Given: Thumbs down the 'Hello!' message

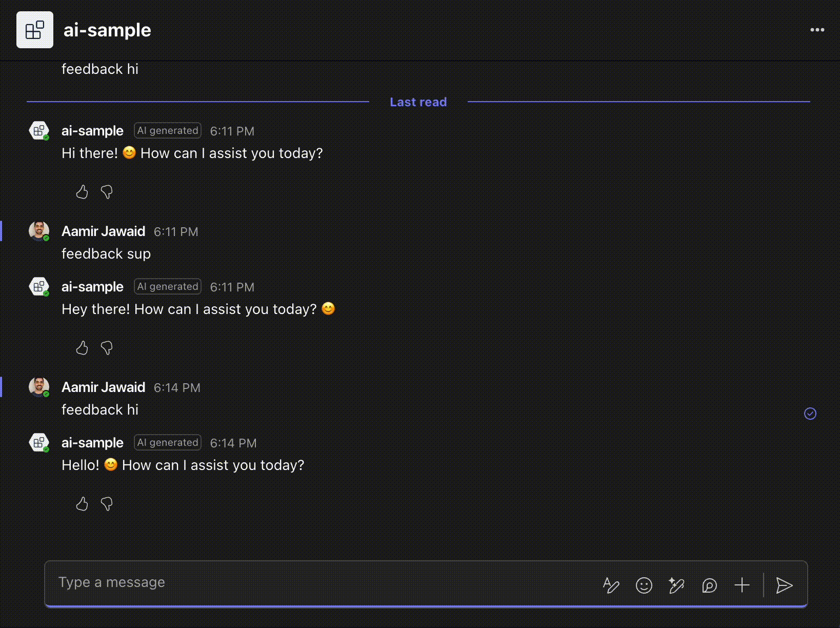Looking at the screenshot, I should [107, 504].
